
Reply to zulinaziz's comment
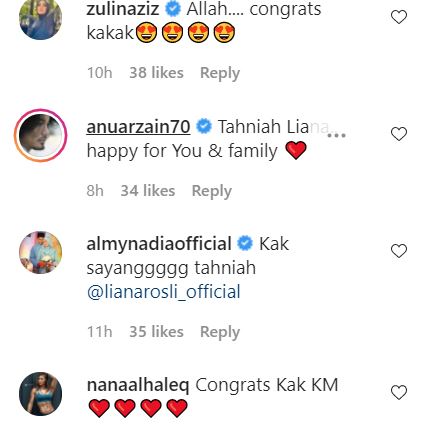coord(220,73)
